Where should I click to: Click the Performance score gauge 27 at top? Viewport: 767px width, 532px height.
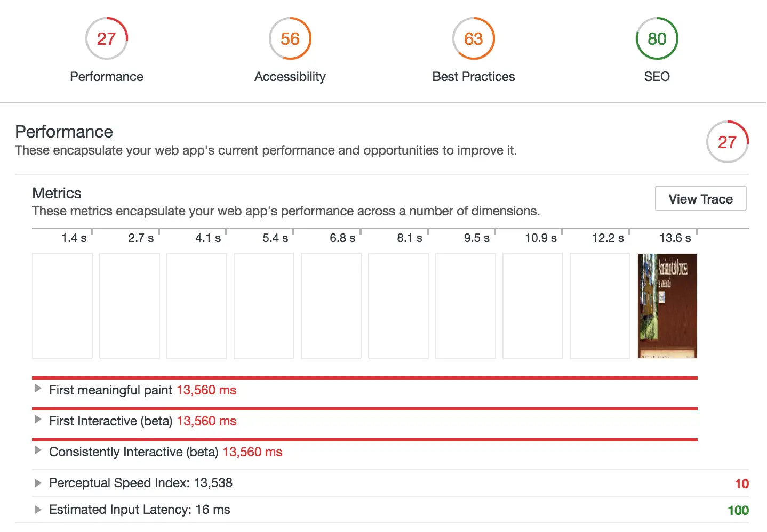(x=107, y=38)
